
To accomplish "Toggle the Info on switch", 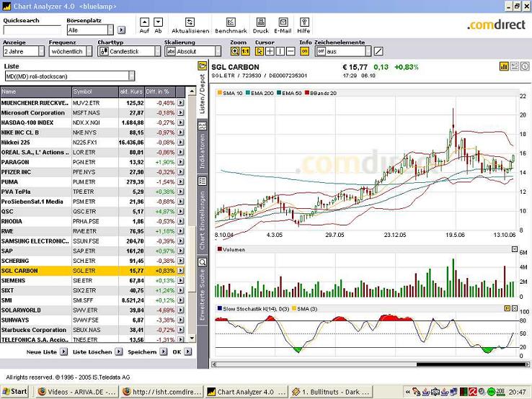I will click(x=304, y=51).
